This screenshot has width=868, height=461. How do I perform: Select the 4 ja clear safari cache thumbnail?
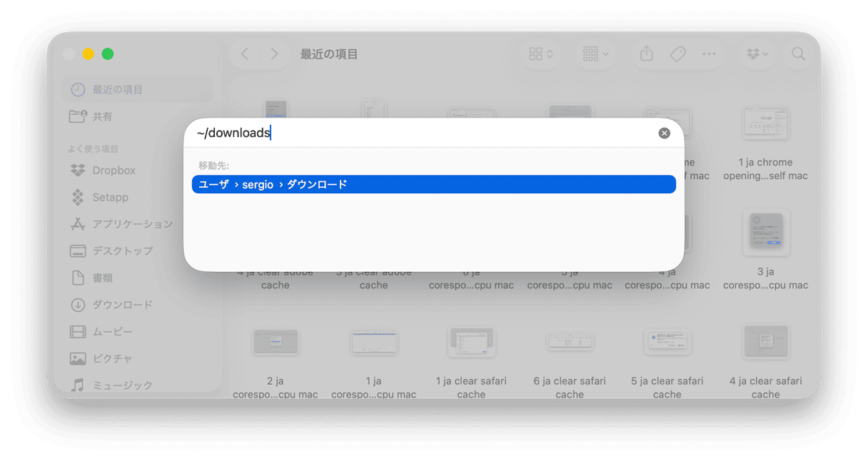click(x=765, y=343)
